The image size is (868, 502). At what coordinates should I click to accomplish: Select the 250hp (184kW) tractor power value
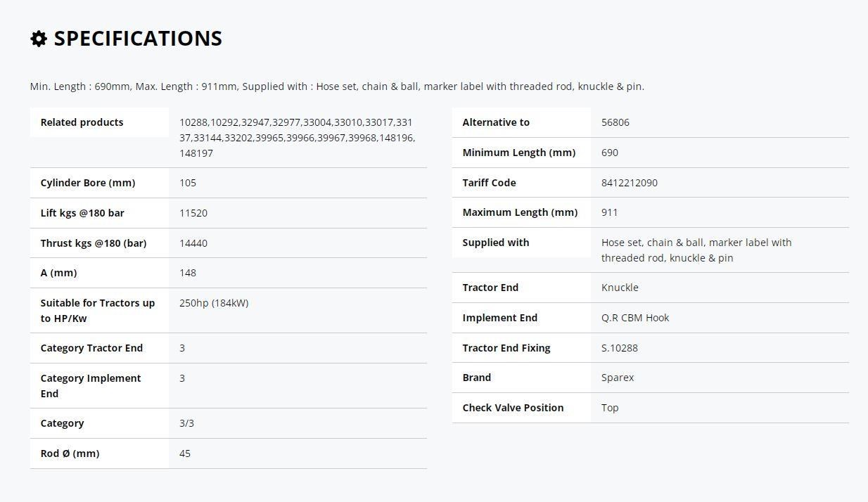coord(214,303)
